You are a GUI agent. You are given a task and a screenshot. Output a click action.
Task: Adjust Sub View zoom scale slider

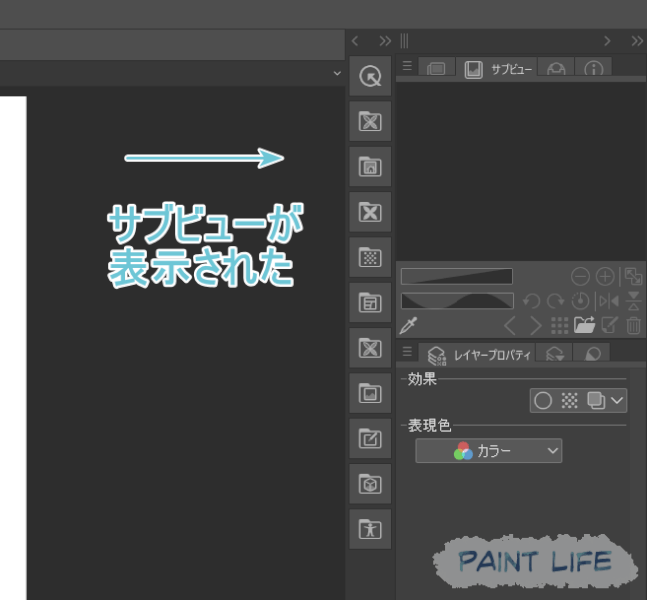coord(457,276)
